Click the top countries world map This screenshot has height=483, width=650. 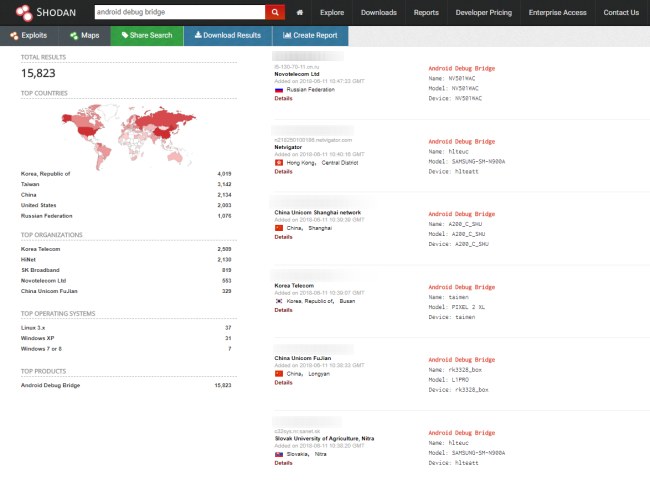[x=129, y=136]
